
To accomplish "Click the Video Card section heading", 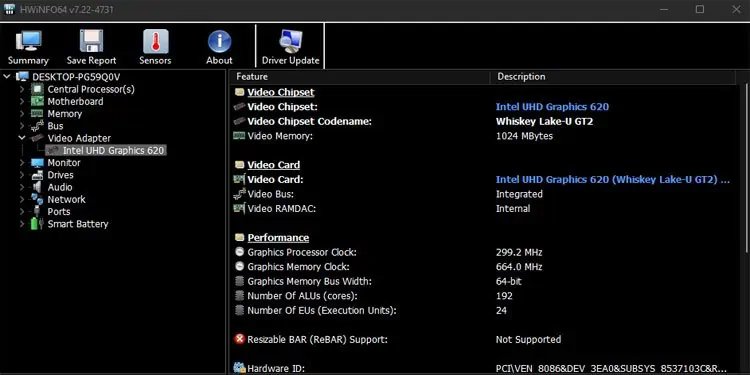I will click(274, 165).
